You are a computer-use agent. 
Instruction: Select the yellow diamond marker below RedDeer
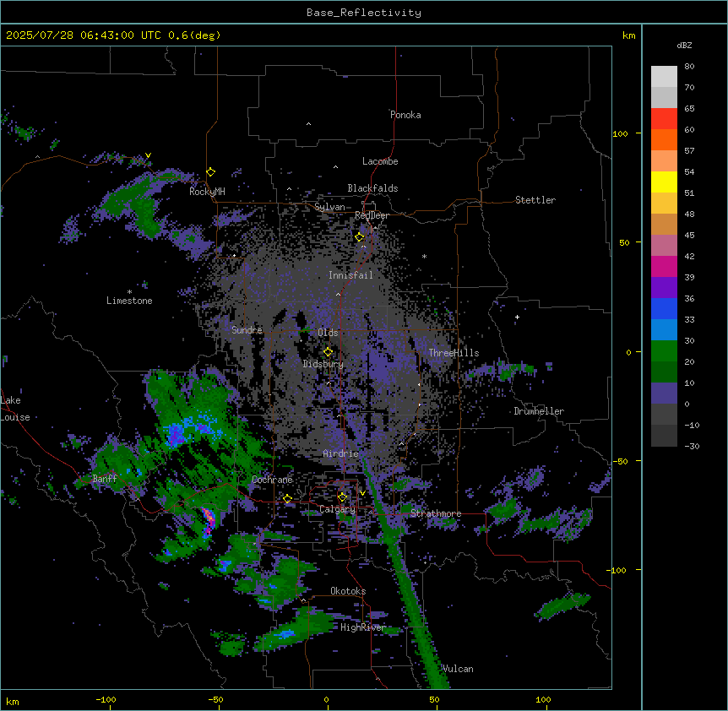pos(360,237)
